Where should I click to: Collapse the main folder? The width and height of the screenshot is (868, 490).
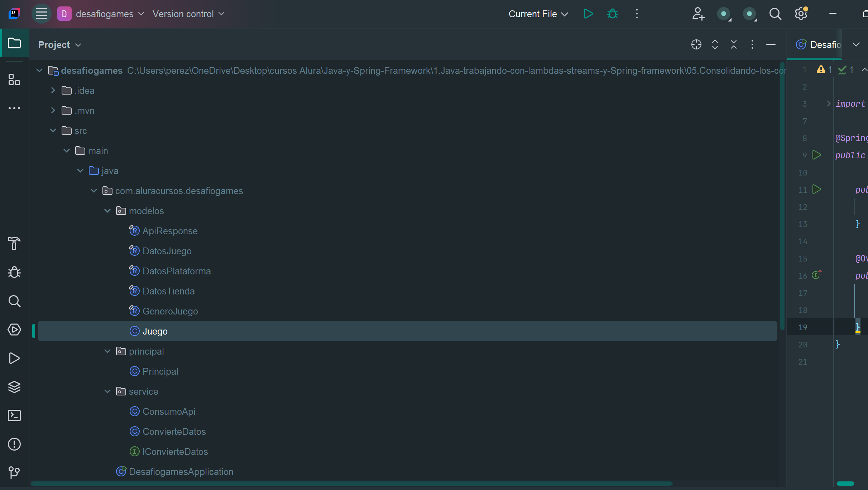[67, 151]
